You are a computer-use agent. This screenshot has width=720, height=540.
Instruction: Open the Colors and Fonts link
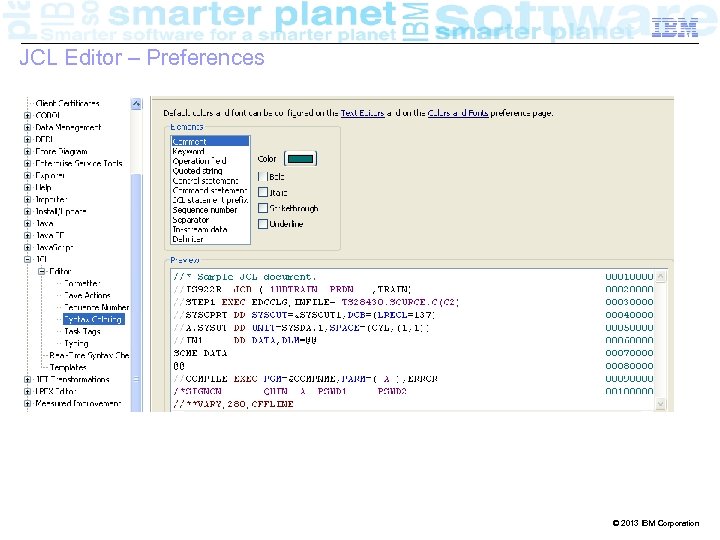coord(458,113)
